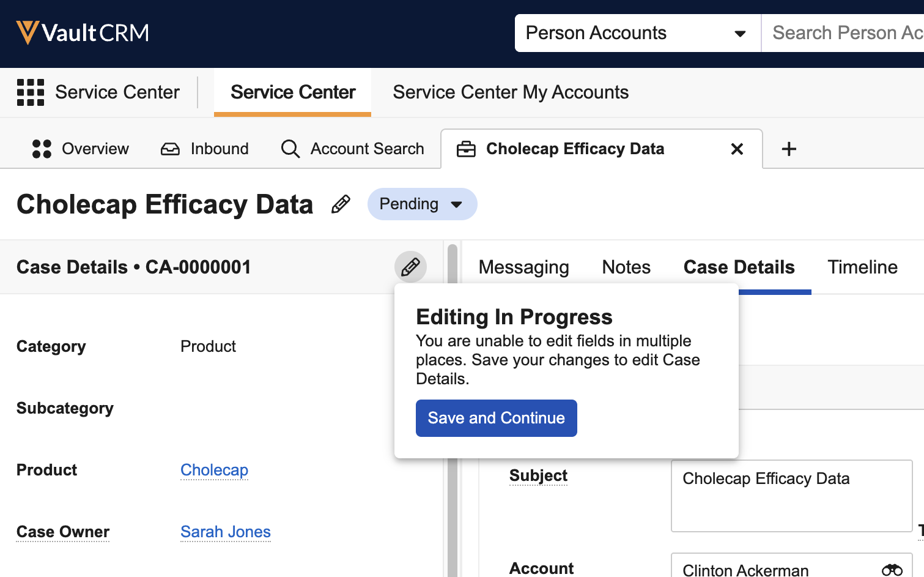
Task: Click the binoculars lookup icon in Account field
Action: 892,570
